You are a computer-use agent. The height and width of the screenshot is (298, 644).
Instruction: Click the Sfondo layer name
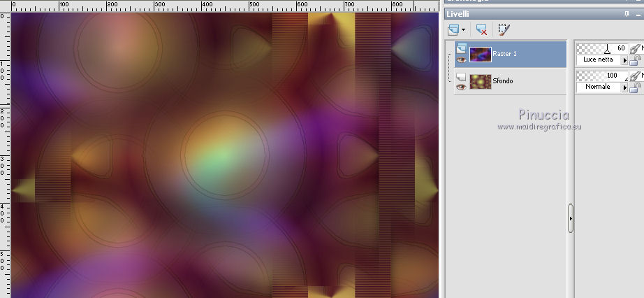click(503, 81)
